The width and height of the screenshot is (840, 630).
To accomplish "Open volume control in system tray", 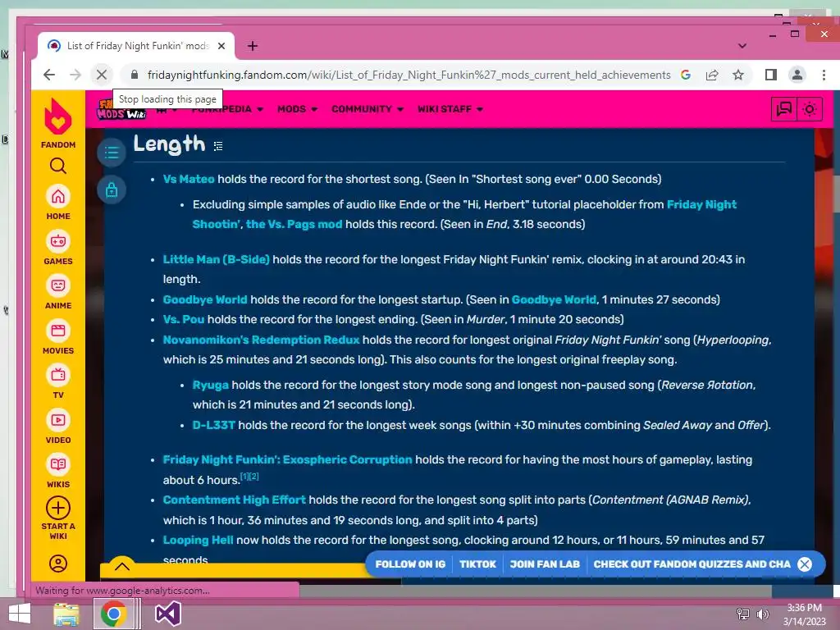I will click(763, 614).
